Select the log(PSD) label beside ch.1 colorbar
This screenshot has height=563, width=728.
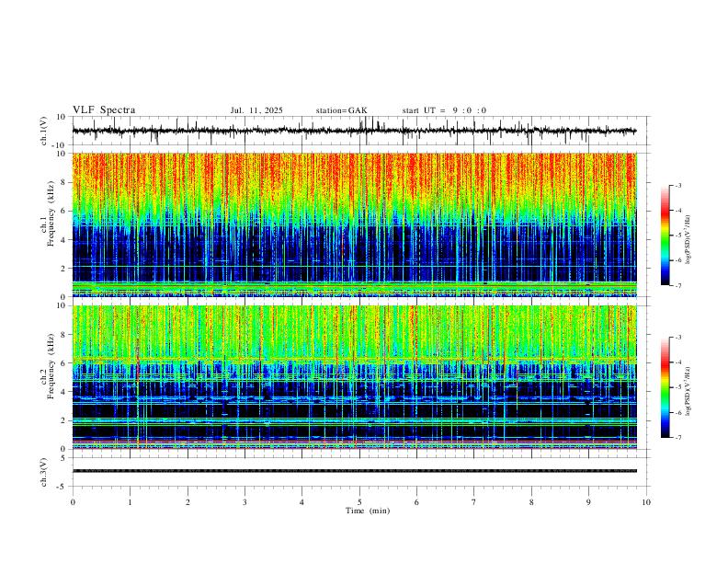coord(688,240)
